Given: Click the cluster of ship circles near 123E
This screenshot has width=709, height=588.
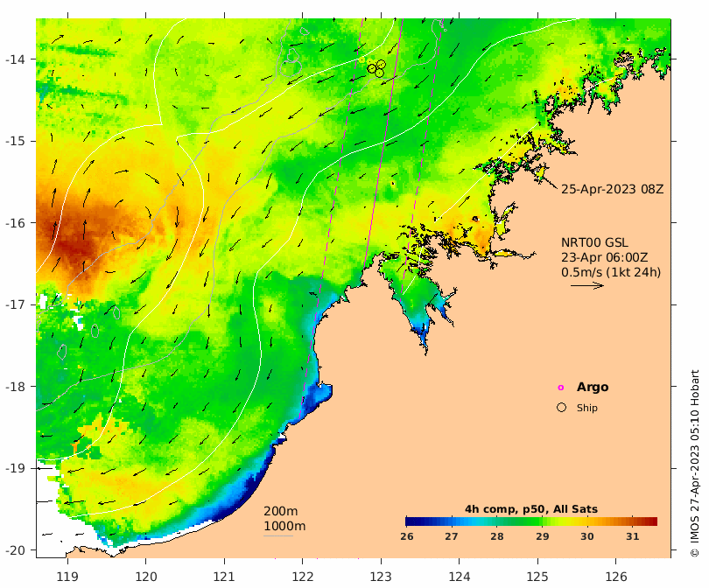Looking at the screenshot, I should [376, 68].
